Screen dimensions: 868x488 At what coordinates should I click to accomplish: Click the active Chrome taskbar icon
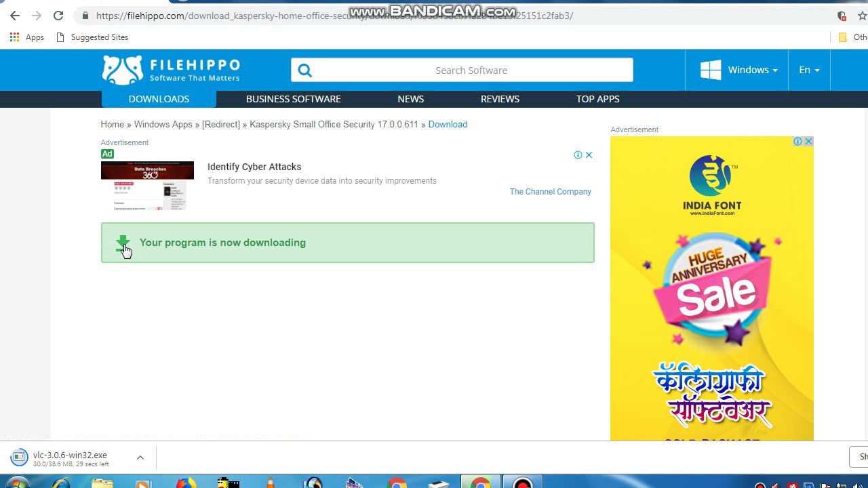coord(480,484)
